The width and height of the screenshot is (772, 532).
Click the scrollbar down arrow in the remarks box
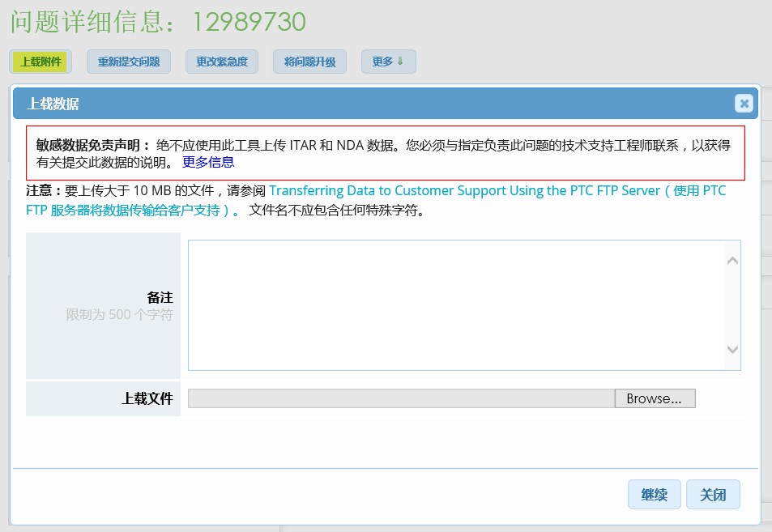[732, 351]
